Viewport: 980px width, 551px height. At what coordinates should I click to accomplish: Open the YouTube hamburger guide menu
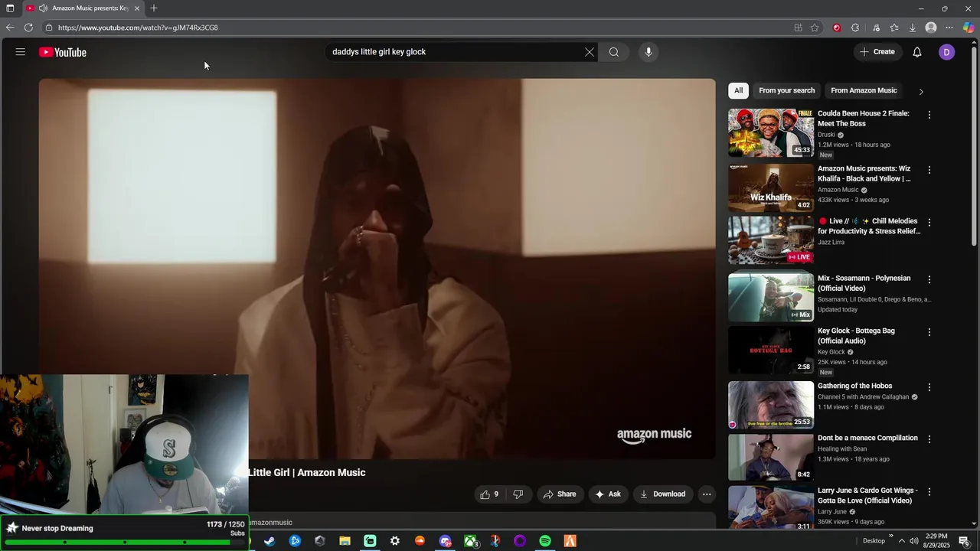(x=21, y=52)
